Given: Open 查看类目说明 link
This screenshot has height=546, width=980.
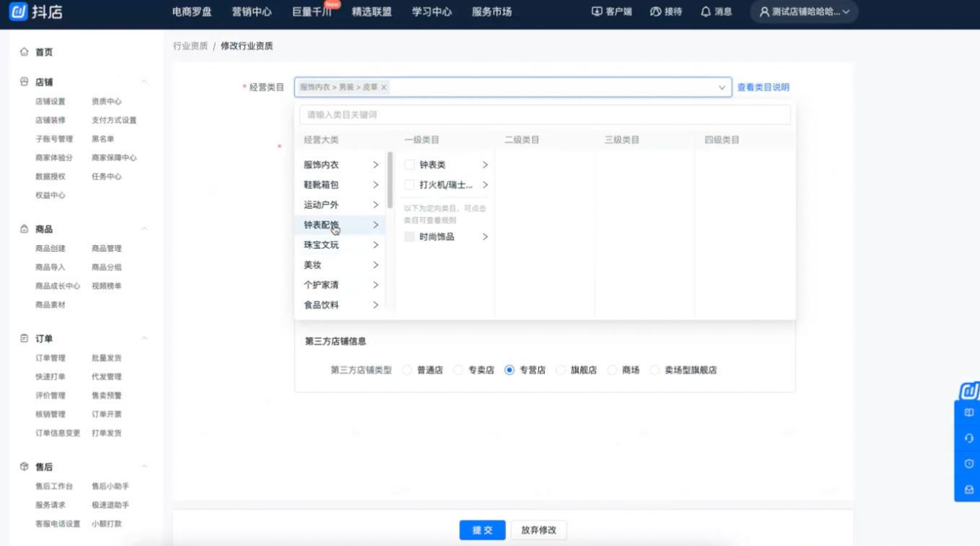Looking at the screenshot, I should [763, 87].
